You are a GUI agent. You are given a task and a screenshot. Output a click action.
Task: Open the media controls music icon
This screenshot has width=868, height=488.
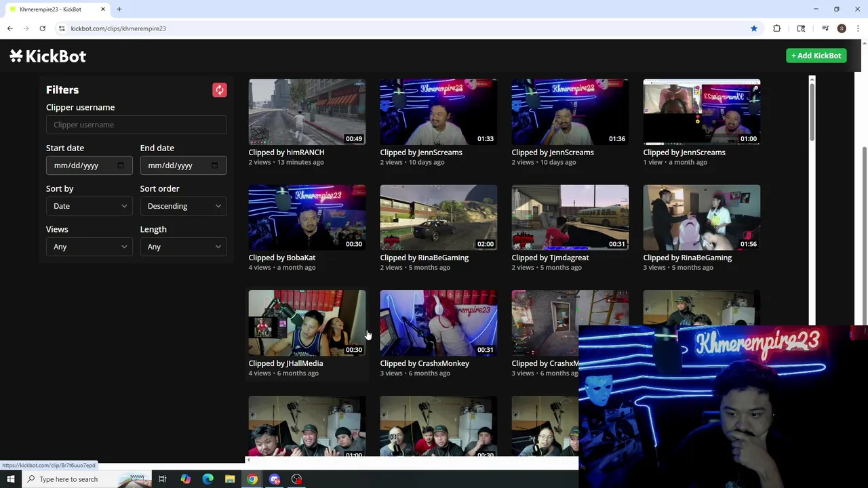pyautogui.click(x=825, y=28)
